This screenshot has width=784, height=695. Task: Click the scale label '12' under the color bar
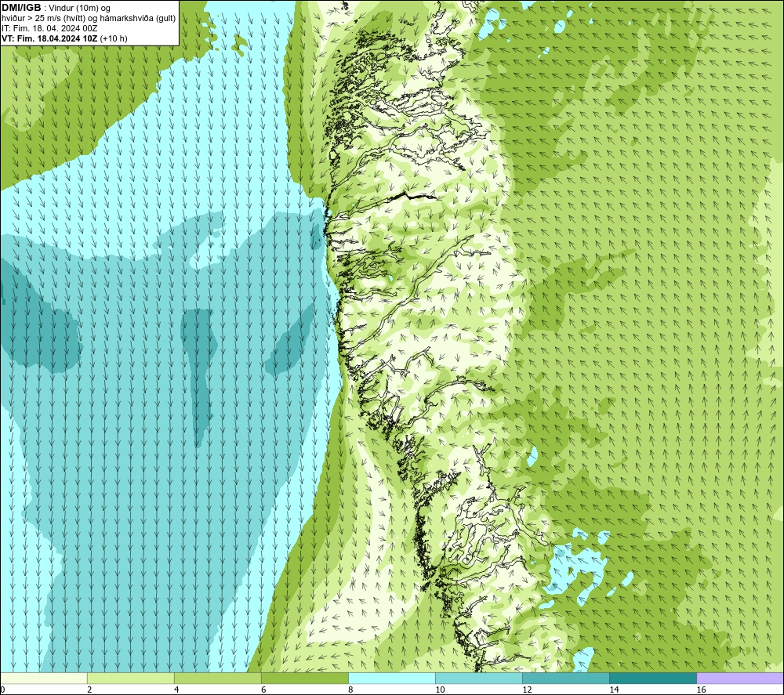pos(527,690)
